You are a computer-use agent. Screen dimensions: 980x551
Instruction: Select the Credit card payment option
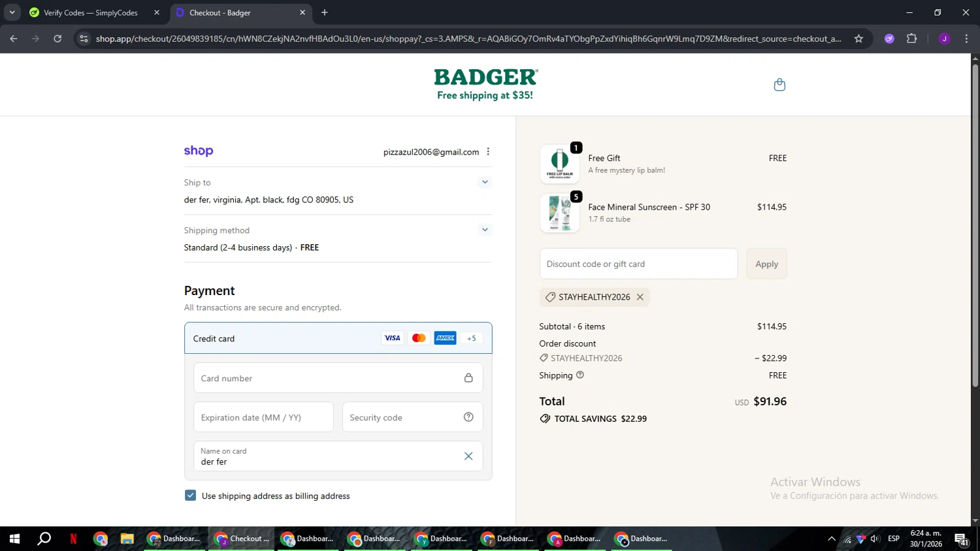[x=338, y=338]
